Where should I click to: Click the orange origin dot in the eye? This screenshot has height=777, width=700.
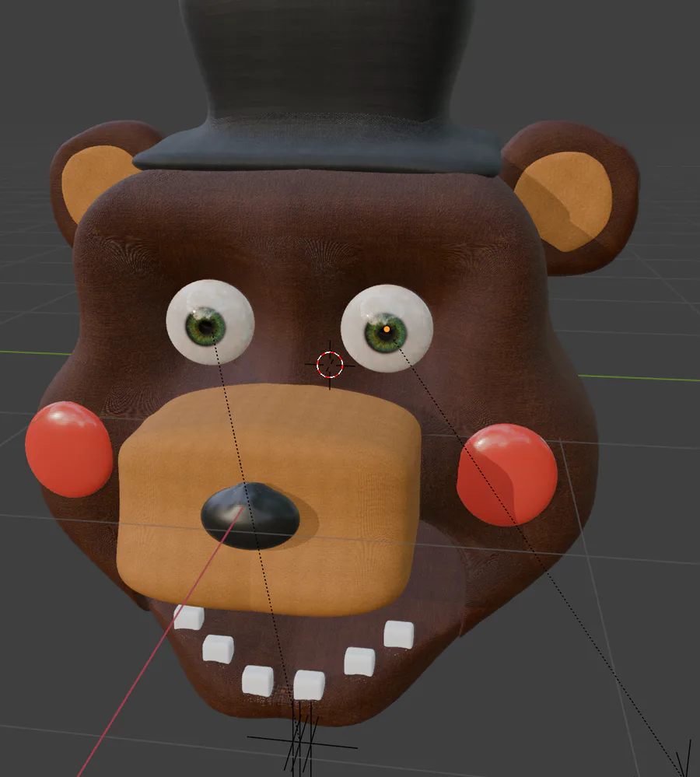(x=387, y=329)
